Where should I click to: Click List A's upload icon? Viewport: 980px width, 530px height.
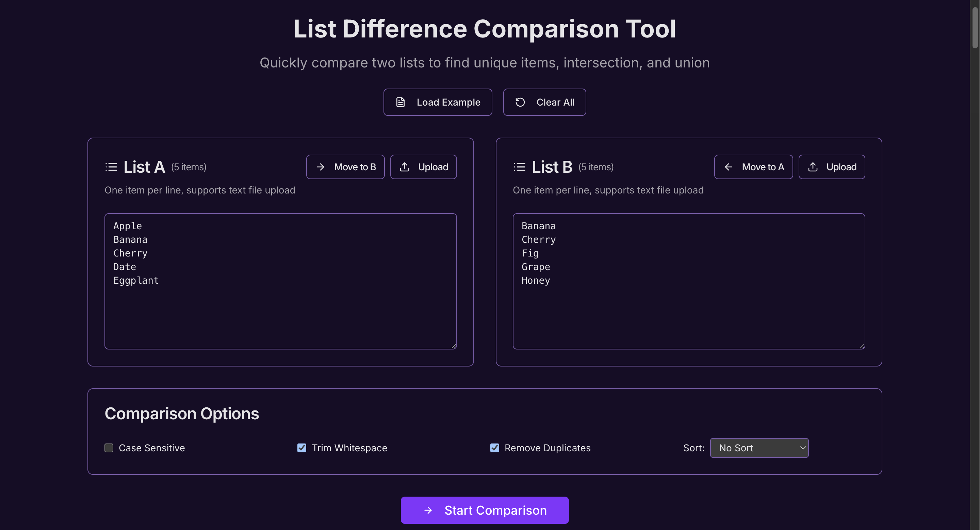click(x=404, y=167)
